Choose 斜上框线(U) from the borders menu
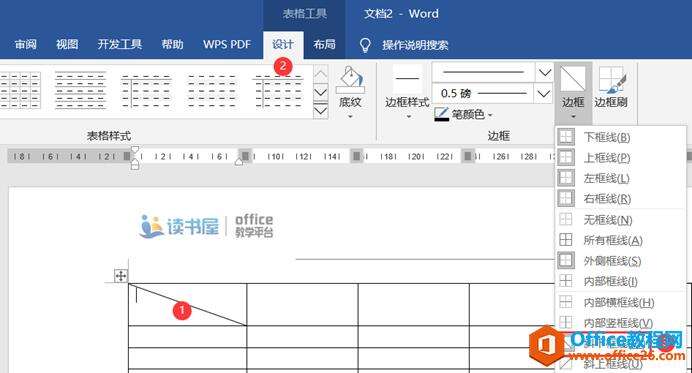 point(621,364)
